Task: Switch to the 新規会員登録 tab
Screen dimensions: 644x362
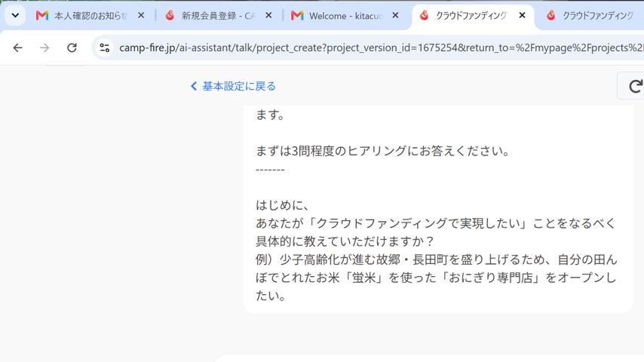Action: (x=218, y=16)
